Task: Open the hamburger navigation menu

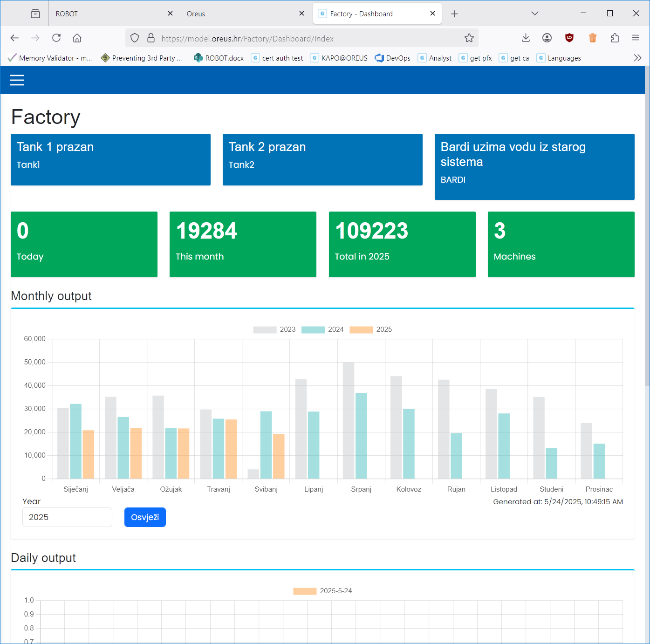Action: (x=17, y=80)
